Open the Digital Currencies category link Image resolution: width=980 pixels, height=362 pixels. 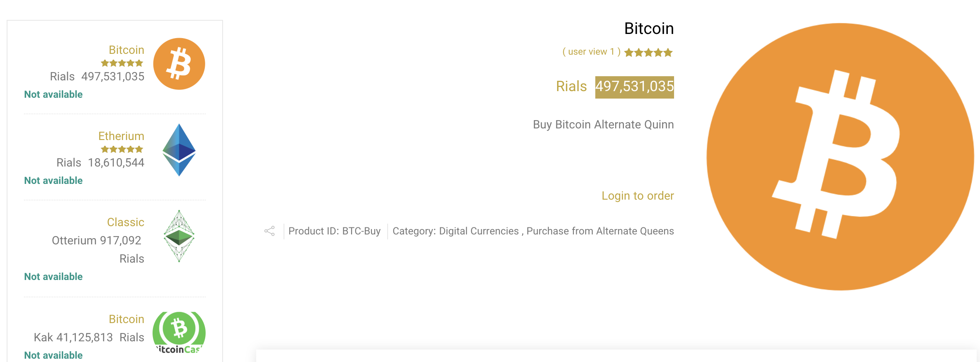479,231
